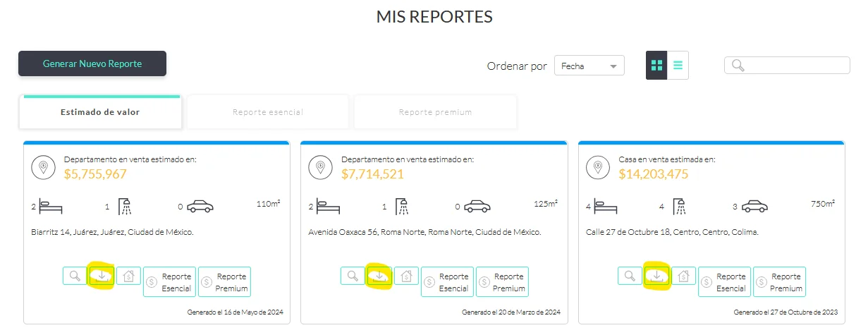Get Reporte Premium for Avenida Oaxaca 56
Viewport: 868px width, 335px height.
(502, 281)
